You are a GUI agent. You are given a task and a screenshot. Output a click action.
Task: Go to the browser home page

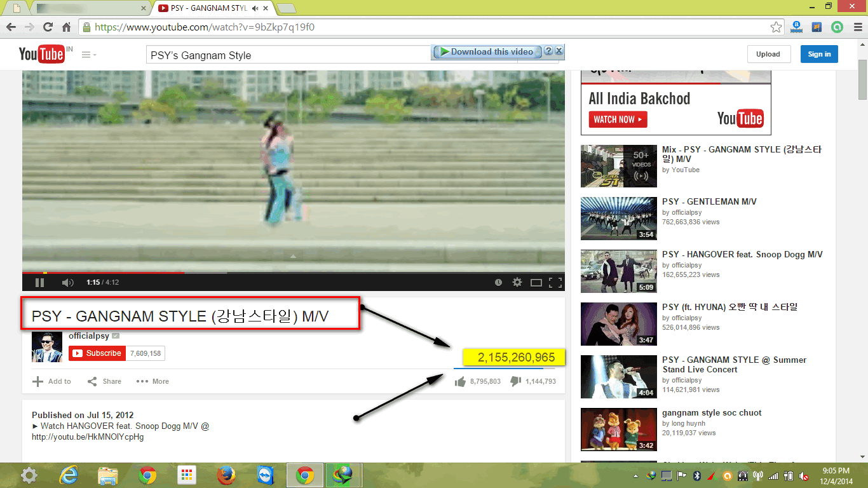[66, 27]
